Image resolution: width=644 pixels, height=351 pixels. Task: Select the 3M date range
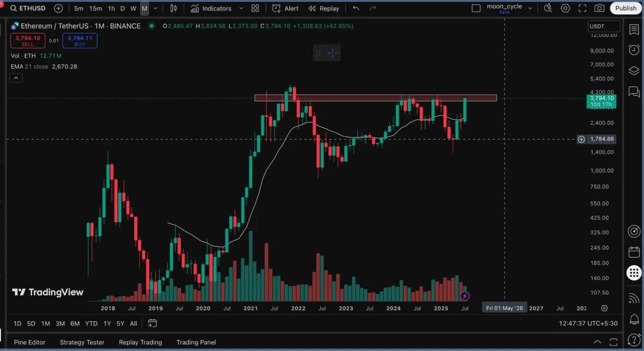pyautogui.click(x=60, y=323)
